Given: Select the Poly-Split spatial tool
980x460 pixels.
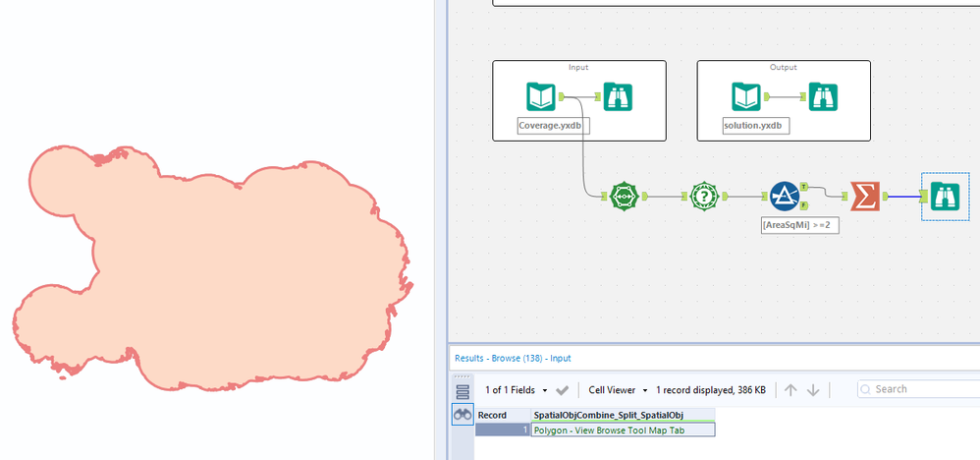Looking at the screenshot, I should (x=625, y=197).
